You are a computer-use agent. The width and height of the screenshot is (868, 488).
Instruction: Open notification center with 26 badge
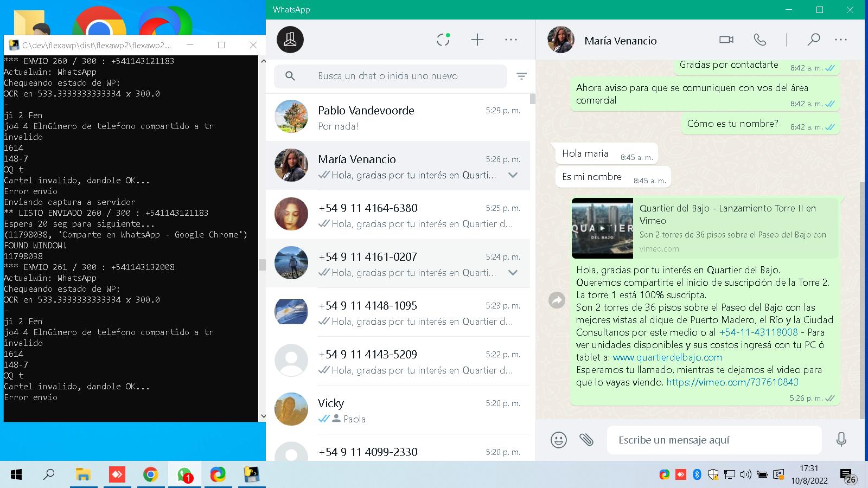pos(848,477)
